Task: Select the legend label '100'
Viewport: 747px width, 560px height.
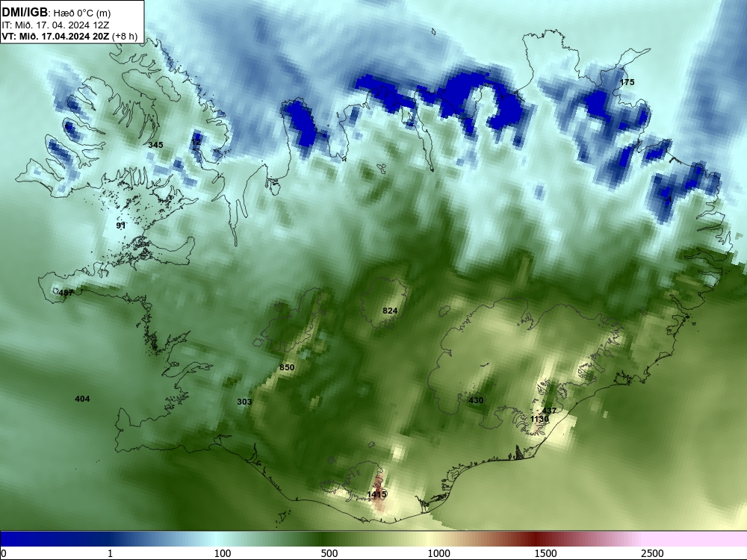Action: click(x=223, y=553)
